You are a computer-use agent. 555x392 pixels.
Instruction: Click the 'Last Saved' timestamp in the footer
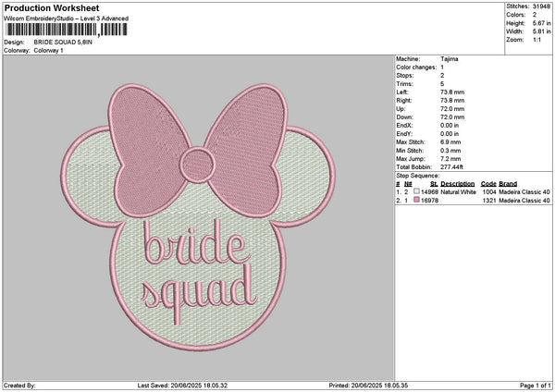[x=182, y=386]
